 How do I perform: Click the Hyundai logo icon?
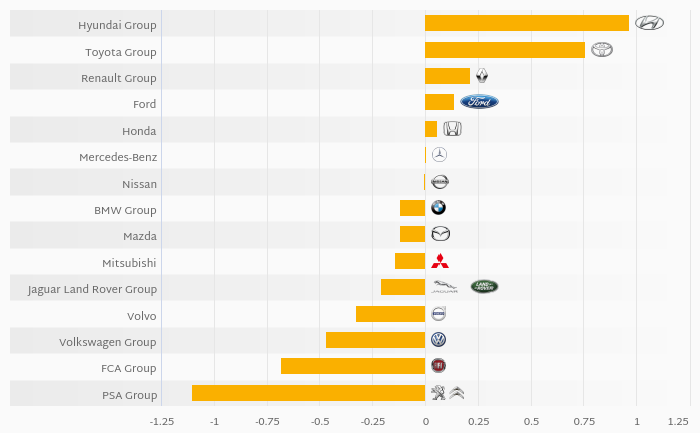649,23
